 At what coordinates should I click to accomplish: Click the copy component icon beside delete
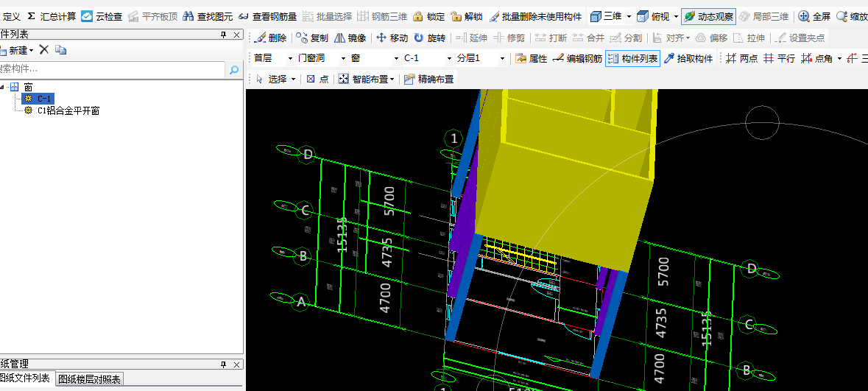[x=61, y=50]
